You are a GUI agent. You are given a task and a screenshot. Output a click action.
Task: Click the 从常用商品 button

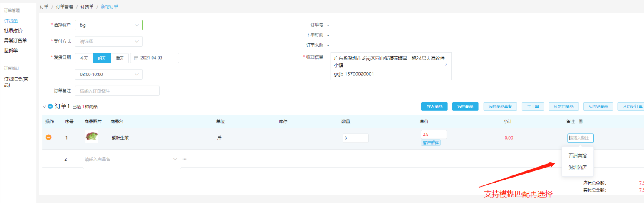point(564,106)
